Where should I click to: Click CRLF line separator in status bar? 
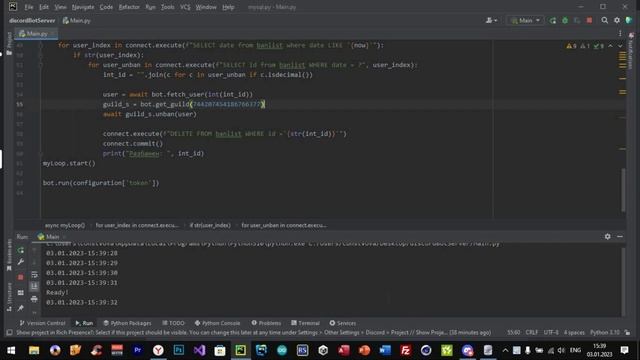531,333
